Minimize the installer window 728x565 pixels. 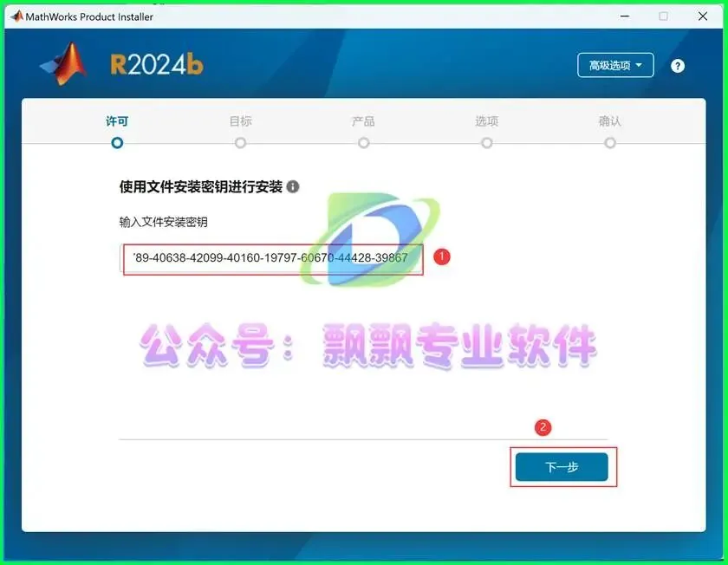(x=625, y=16)
